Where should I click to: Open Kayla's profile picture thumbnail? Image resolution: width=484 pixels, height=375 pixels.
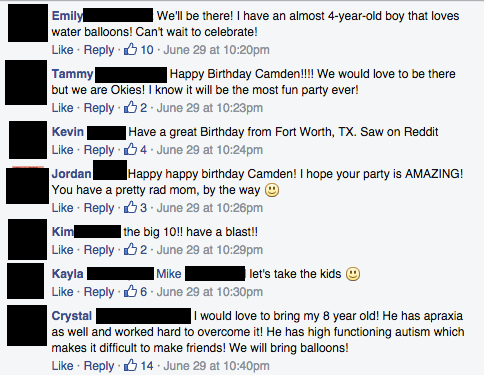coord(26,281)
